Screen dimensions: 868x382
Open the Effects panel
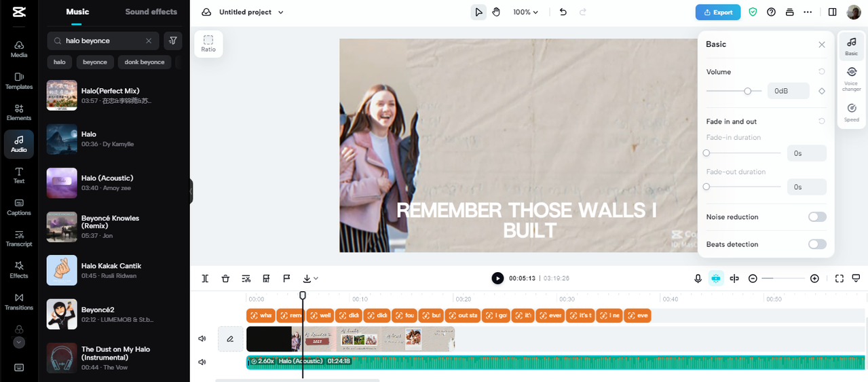pos(19,270)
